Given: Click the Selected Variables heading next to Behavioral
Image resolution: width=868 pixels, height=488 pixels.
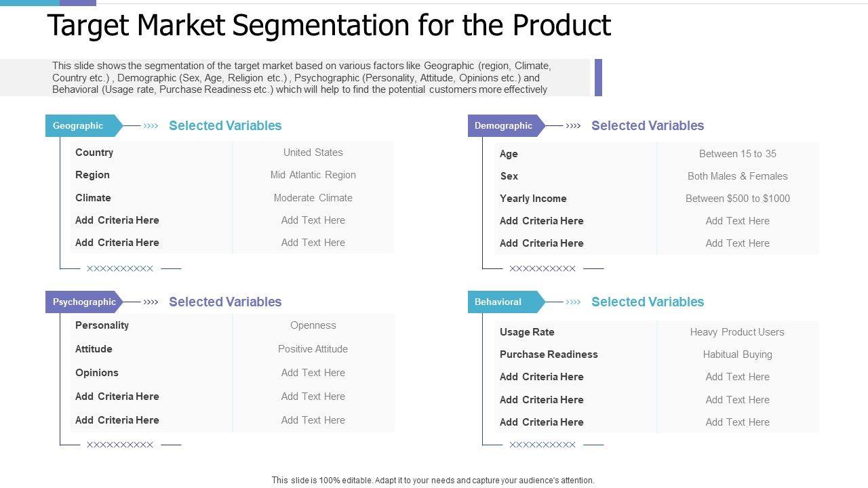Looking at the screenshot, I should click(x=648, y=302).
